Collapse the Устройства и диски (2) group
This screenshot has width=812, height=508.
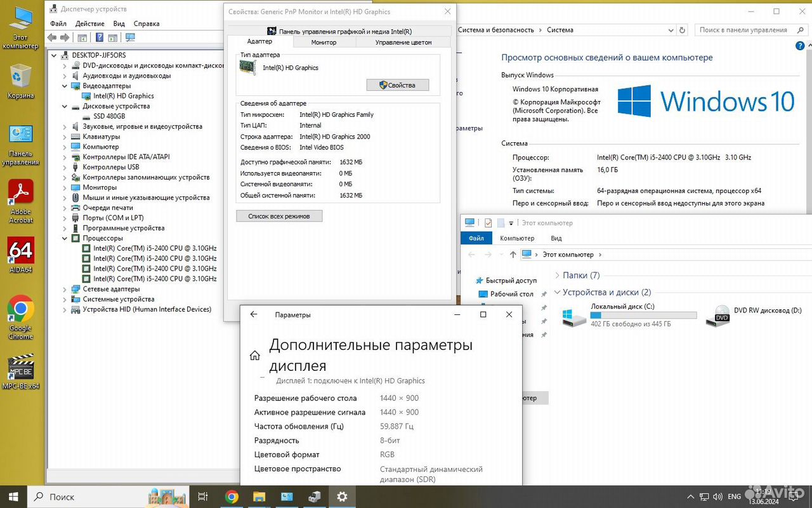(x=557, y=292)
